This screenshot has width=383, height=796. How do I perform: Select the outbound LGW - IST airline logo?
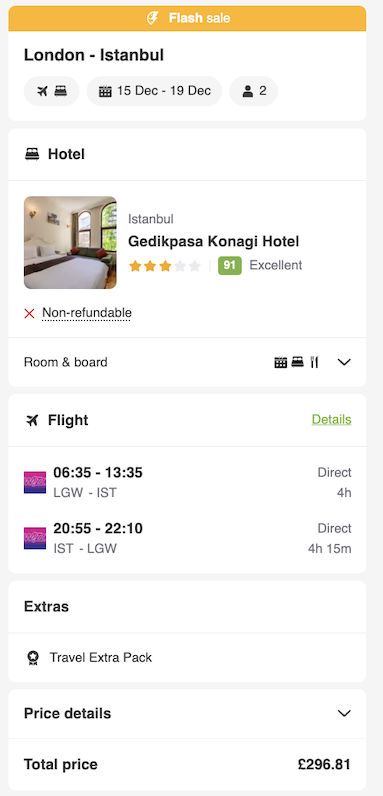35,482
